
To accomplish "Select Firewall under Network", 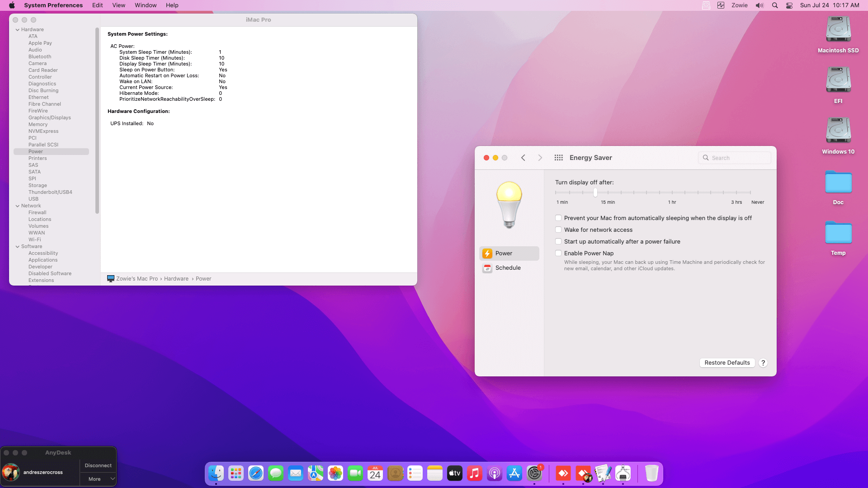I will [38, 213].
